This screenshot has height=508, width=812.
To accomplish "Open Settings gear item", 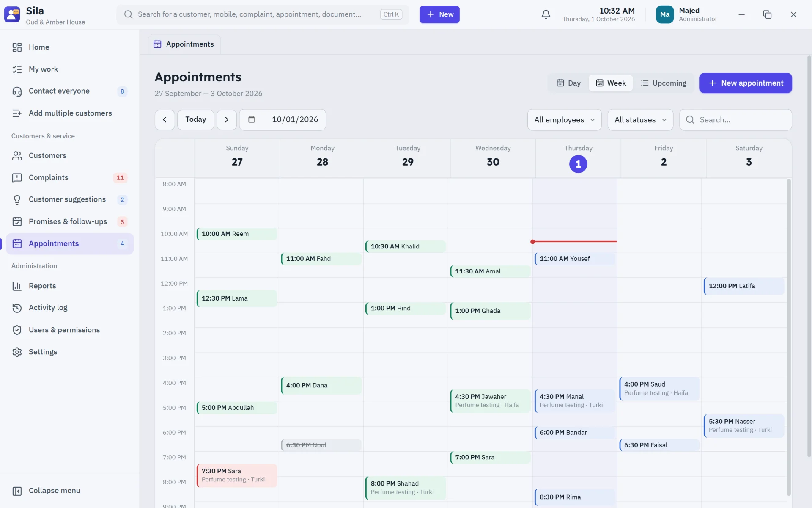I will [70, 352].
